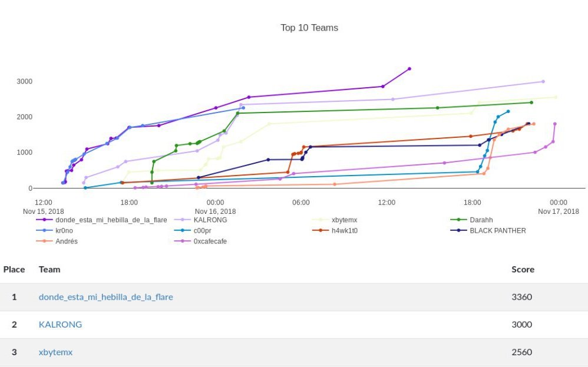Click the 06:00 x-axis label

tap(300, 203)
